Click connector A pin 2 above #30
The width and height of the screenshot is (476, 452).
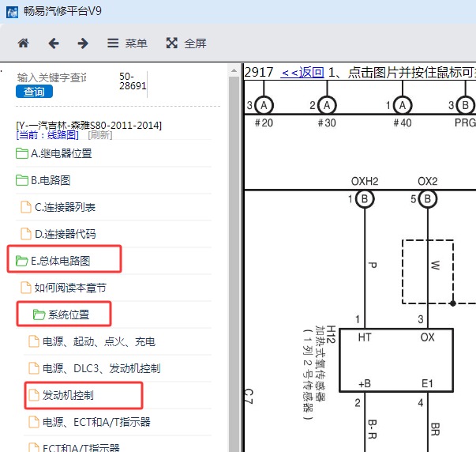[x=327, y=105]
